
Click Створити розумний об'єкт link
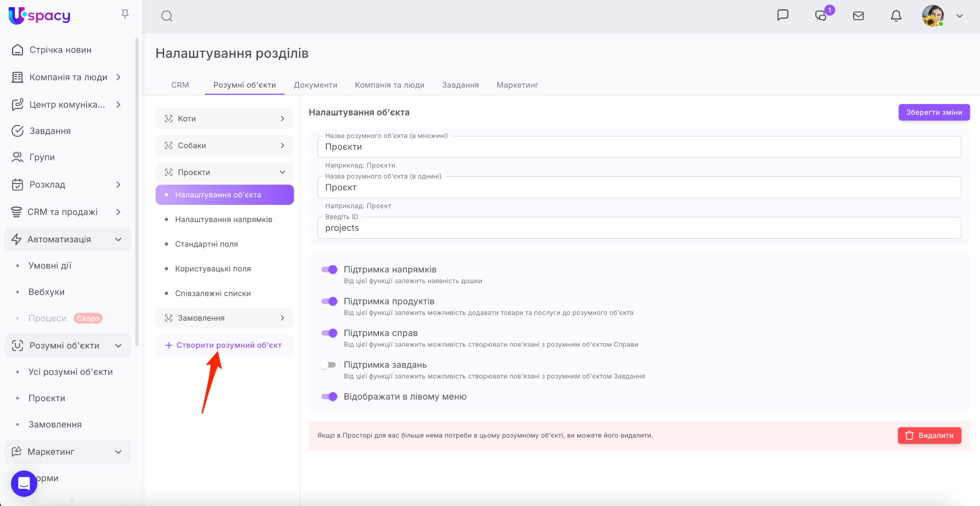click(x=224, y=345)
